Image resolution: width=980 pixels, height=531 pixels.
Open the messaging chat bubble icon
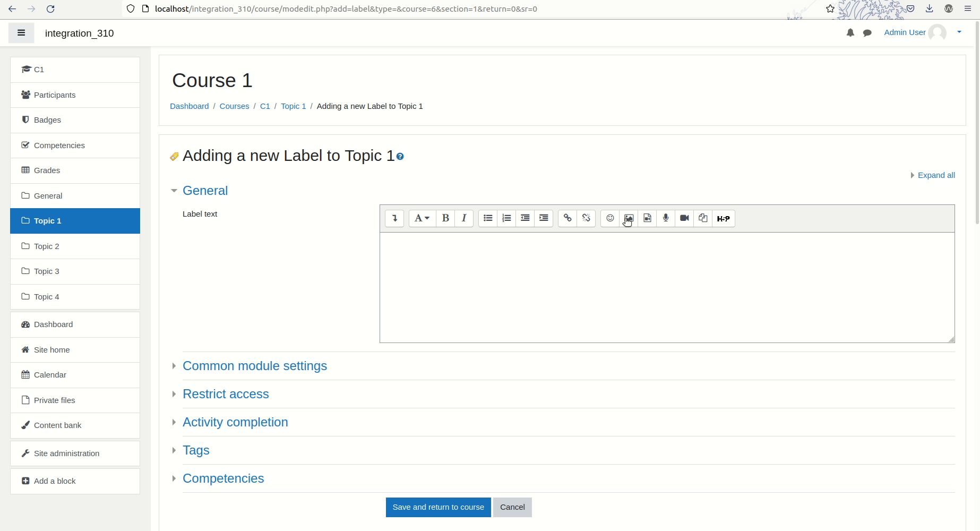pyautogui.click(x=867, y=33)
